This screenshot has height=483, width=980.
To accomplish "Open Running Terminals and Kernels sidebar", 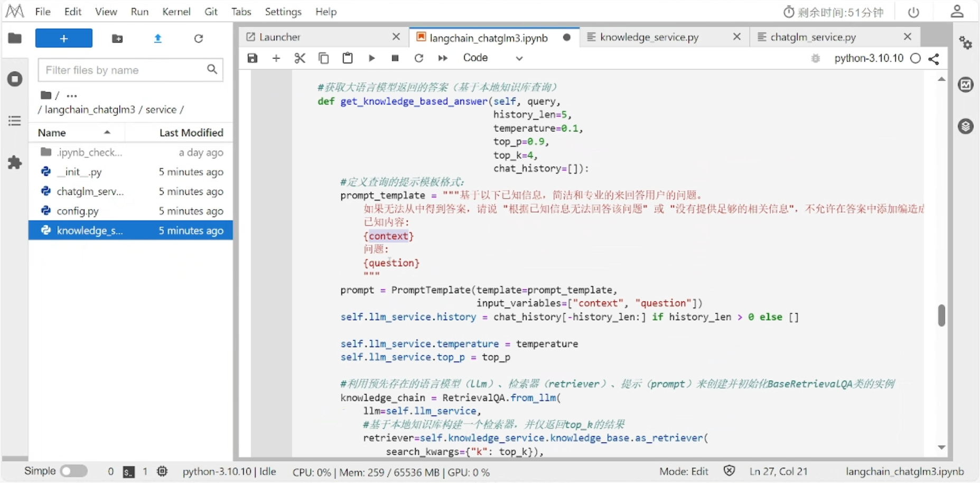I will pyautogui.click(x=15, y=79).
